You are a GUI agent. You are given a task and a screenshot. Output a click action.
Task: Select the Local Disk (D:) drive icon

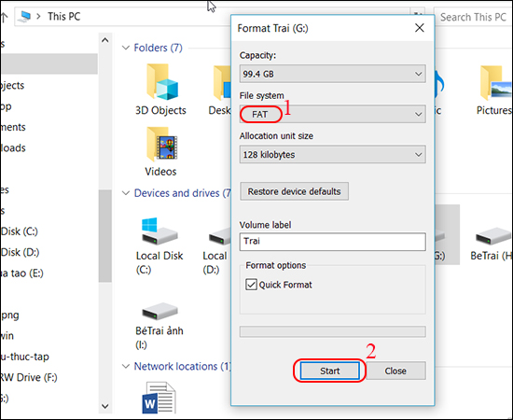pyautogui.click(x=220, y=236)
